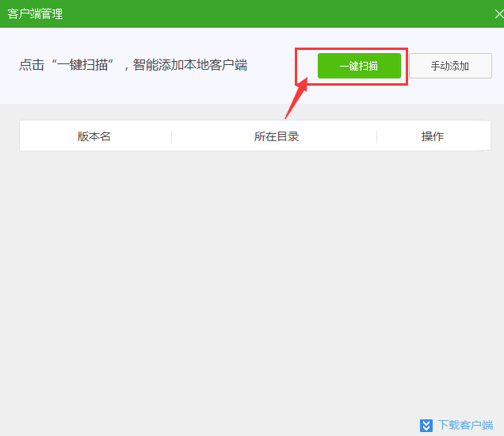Image resolution: width=504 pixels, height=436 pixels.
Task: Click the green 一键扫描 button
Action: coord(359,66)
